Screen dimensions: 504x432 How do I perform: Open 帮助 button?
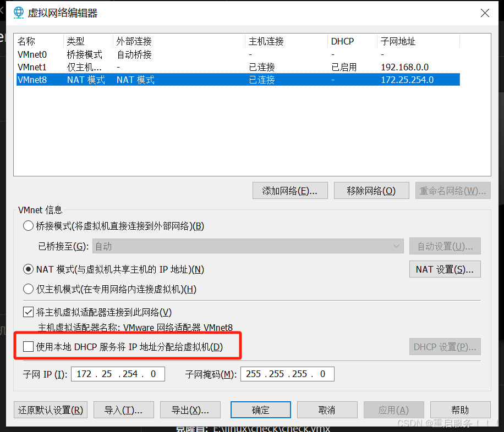[460, 410]
